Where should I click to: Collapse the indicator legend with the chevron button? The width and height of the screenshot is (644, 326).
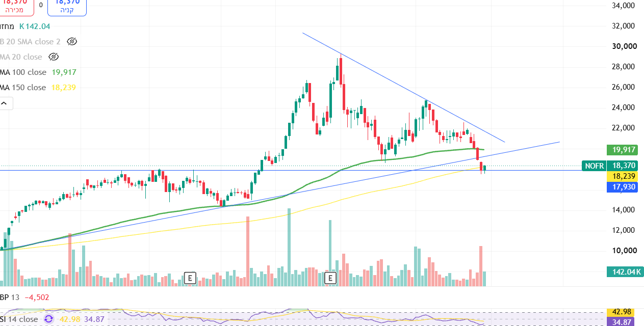tap(5, 103)
